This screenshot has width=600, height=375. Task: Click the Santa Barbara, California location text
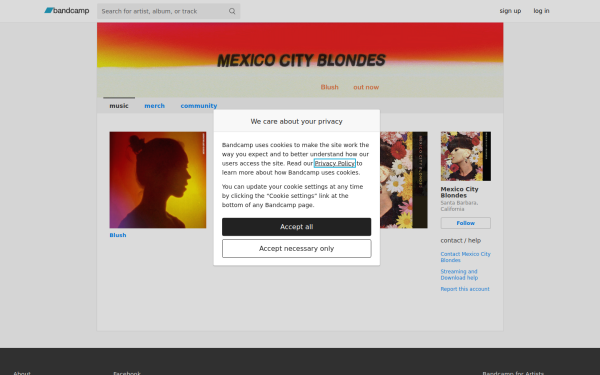(459, 206)
